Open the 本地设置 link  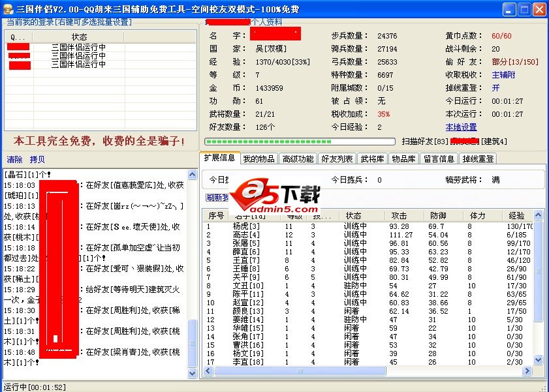tap(461, 127)
